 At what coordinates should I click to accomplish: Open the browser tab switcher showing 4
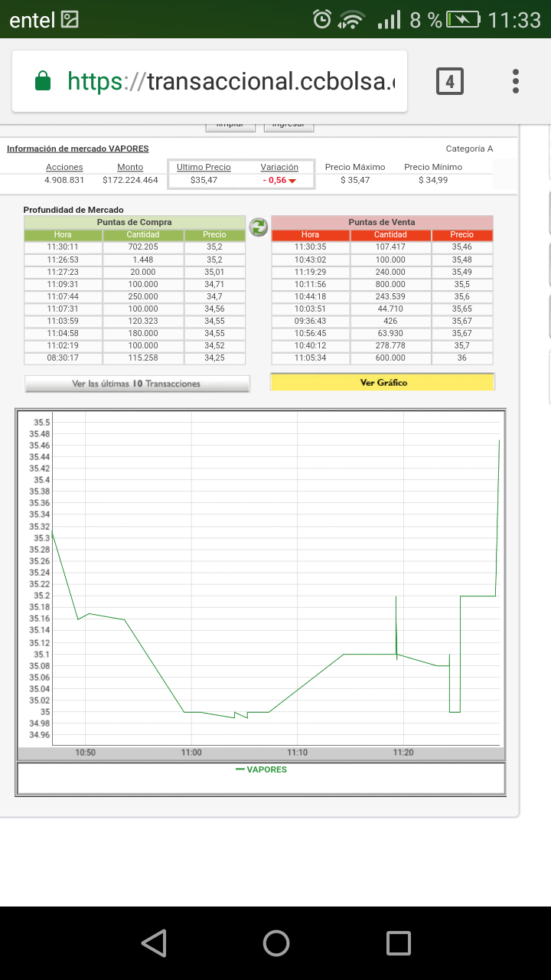click(450, 81)
